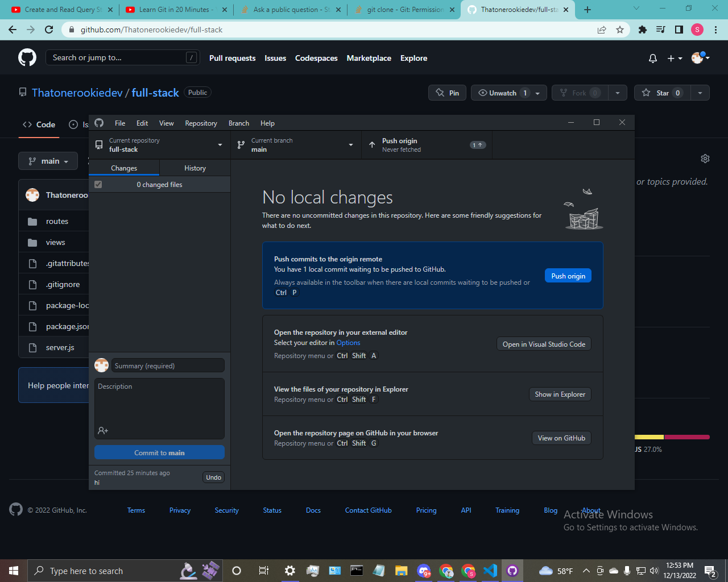Screen dimensions: 728x582
Task: Undo the last commit 'hi'
Action: [213, 477]
